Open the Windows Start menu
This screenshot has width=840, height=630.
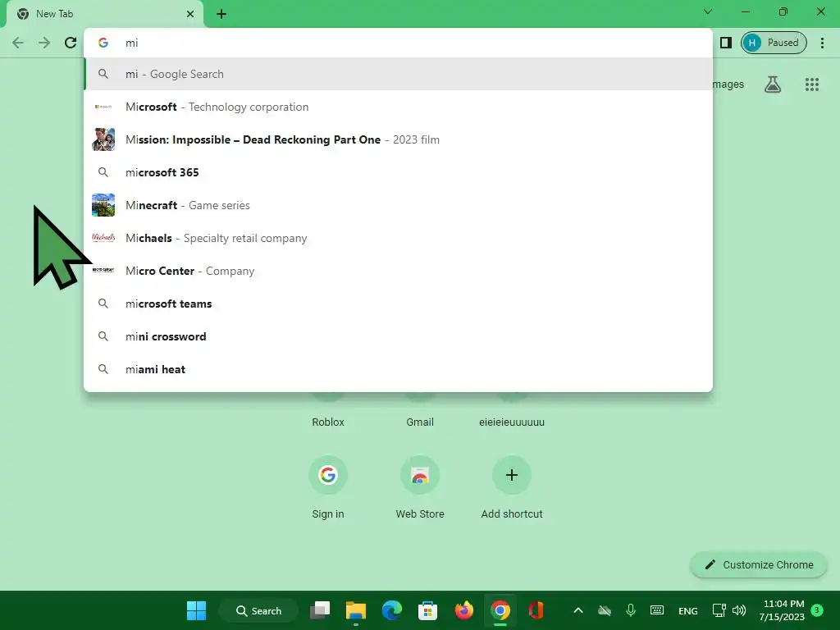196,610
